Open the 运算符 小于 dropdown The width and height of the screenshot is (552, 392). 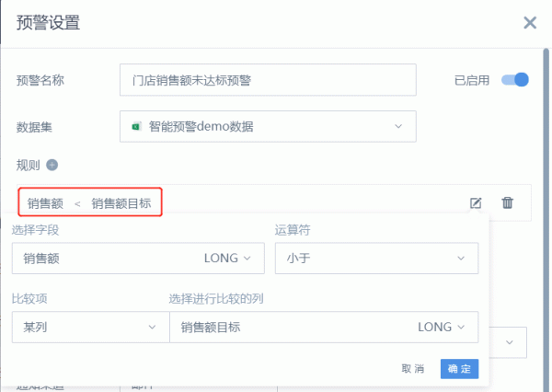(x=376, y=259)
